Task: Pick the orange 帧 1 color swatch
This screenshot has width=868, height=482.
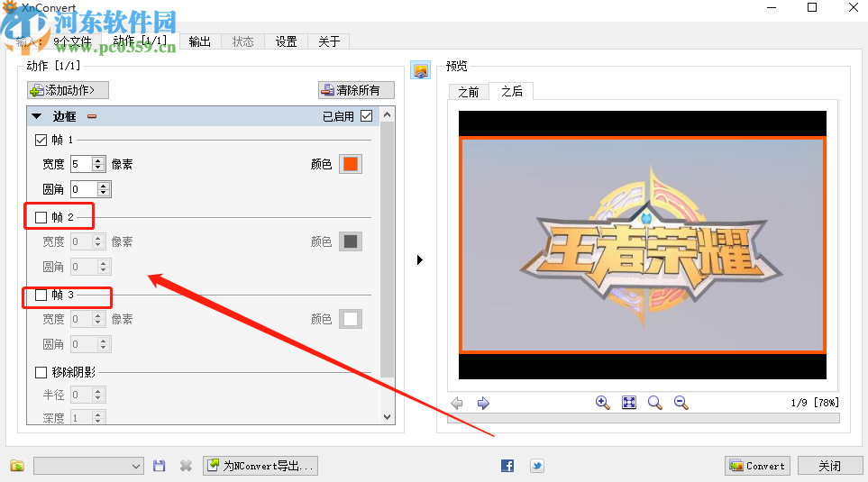Action: [351, 164]
